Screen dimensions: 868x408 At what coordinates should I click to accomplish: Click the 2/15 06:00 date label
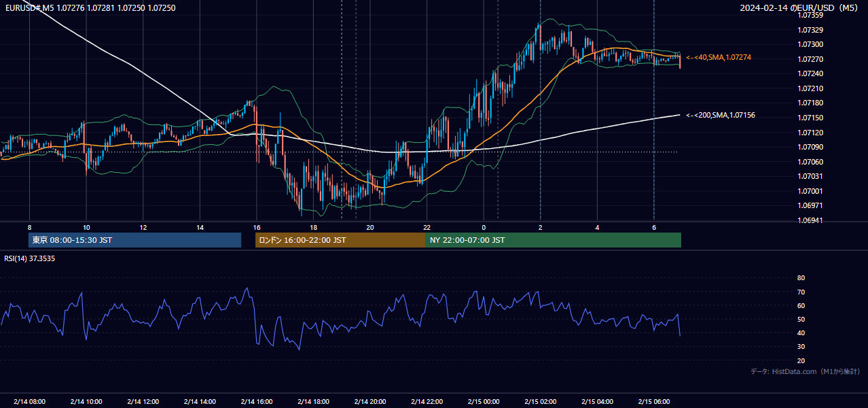(653, 401)
